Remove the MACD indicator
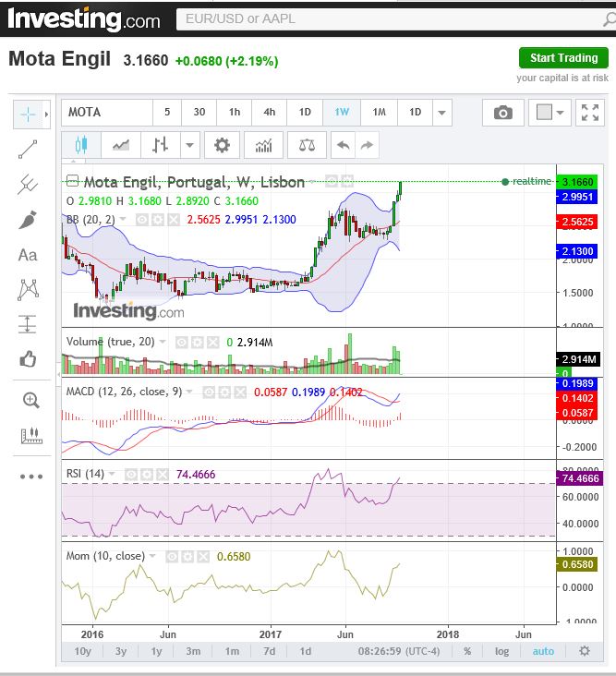Screen dimensions: 616x676 (x=240, y=392)
